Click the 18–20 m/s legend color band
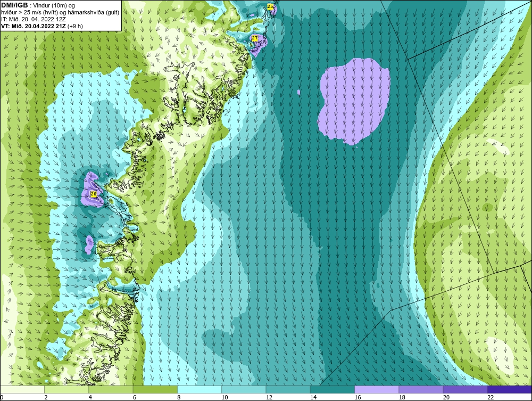Viewport: 532px width, 401px height. point(421,389)
